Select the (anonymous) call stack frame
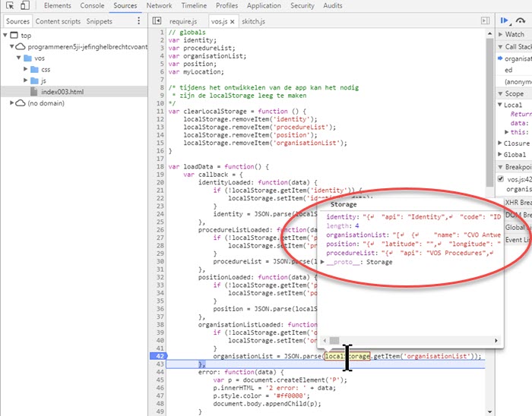The height and width of the screenshot is (416, 532). [518, 82]
